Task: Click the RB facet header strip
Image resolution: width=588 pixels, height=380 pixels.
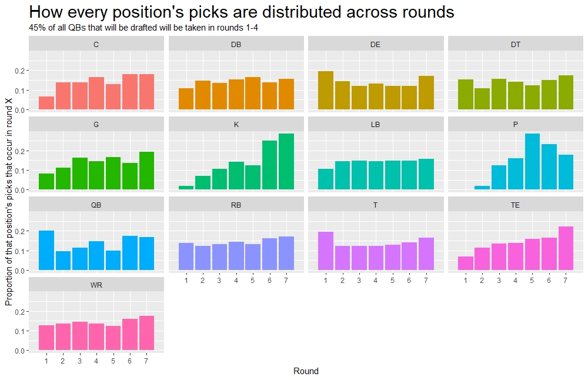Action: (x=236, y=205)
